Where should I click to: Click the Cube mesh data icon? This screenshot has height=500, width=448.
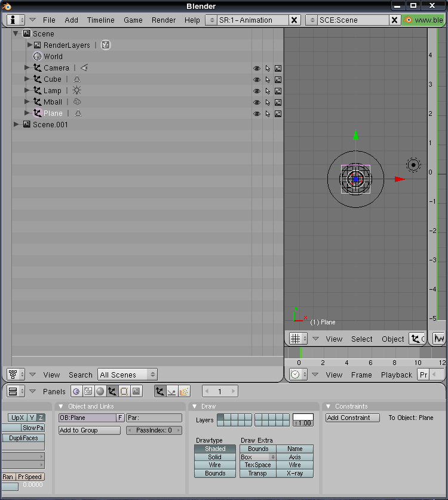point(77,79)
